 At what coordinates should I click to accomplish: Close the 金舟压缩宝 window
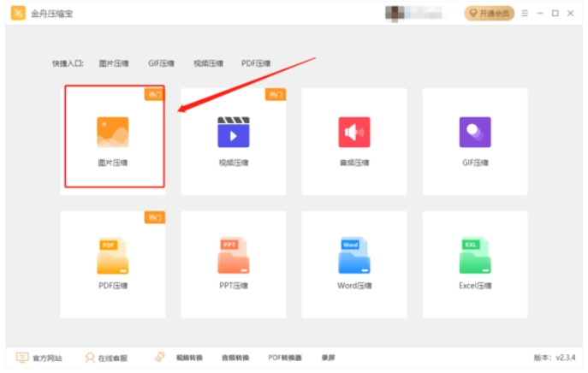pos(570,13)
